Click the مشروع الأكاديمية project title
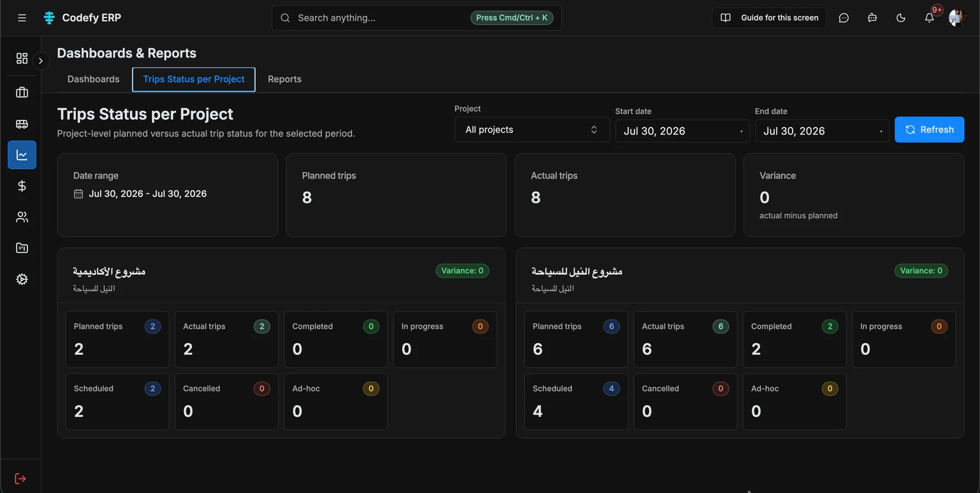 click(x=109, y=271)
